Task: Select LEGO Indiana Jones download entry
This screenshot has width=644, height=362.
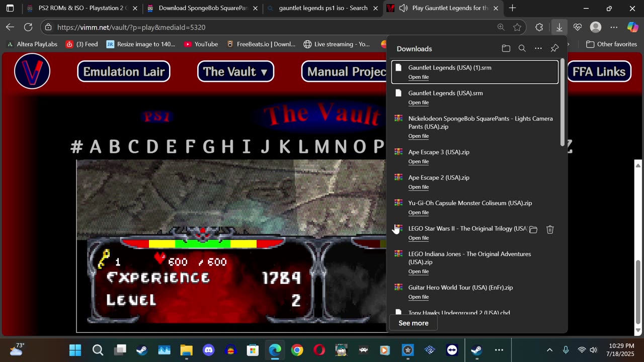Action: click(475, 262)
